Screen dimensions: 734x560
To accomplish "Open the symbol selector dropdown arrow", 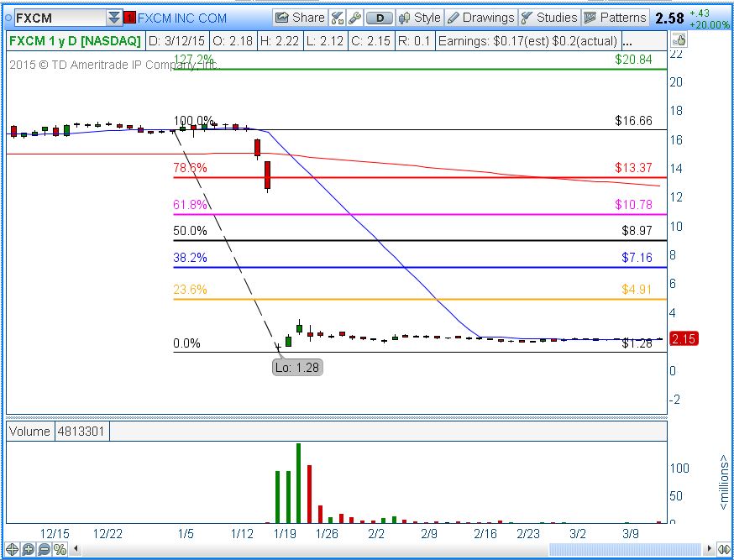I will point(114,18).
